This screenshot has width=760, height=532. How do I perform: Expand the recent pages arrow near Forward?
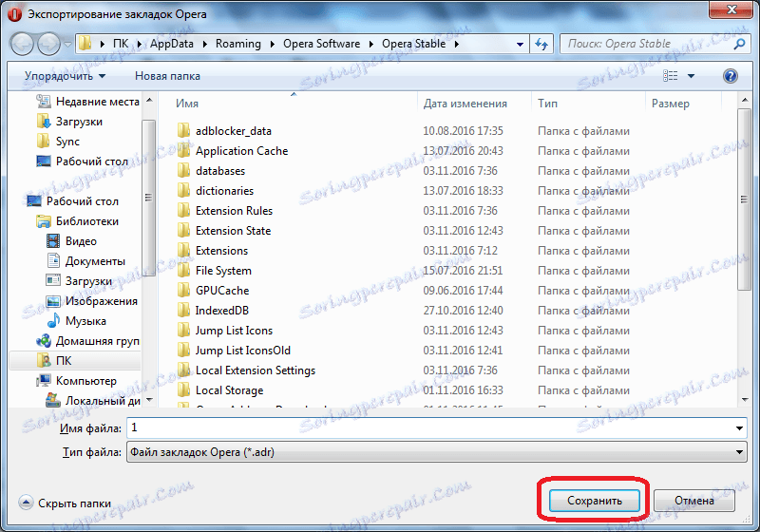(x=67, y=45)
